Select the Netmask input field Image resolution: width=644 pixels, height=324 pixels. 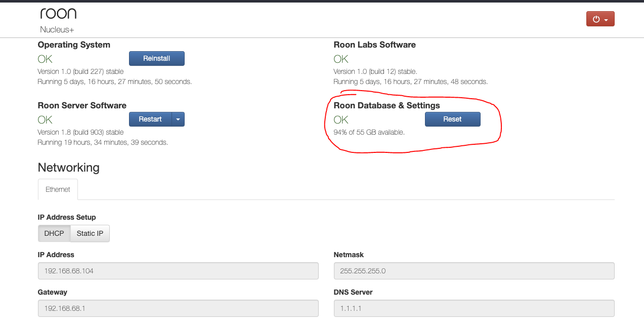[x=474, y=271]
